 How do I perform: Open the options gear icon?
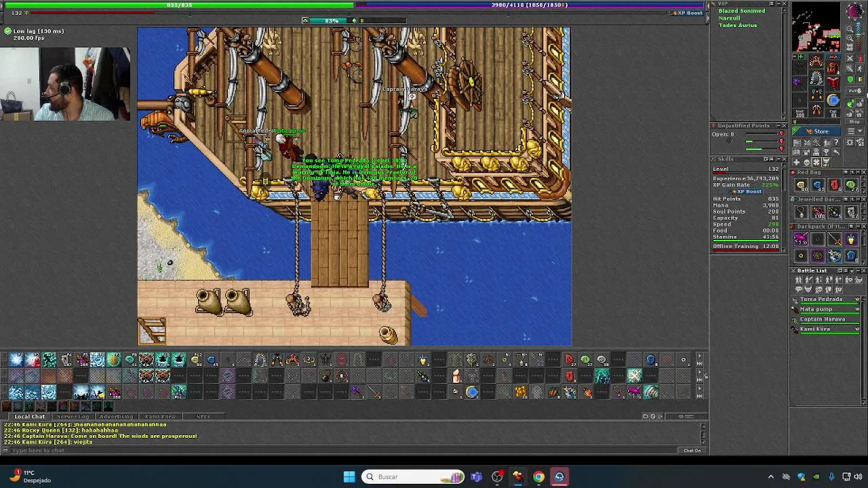850,142
